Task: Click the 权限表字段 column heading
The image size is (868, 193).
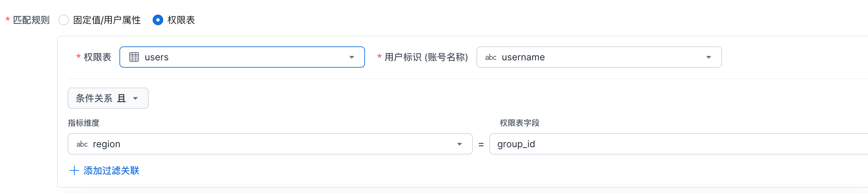Action: pos(519,123)
